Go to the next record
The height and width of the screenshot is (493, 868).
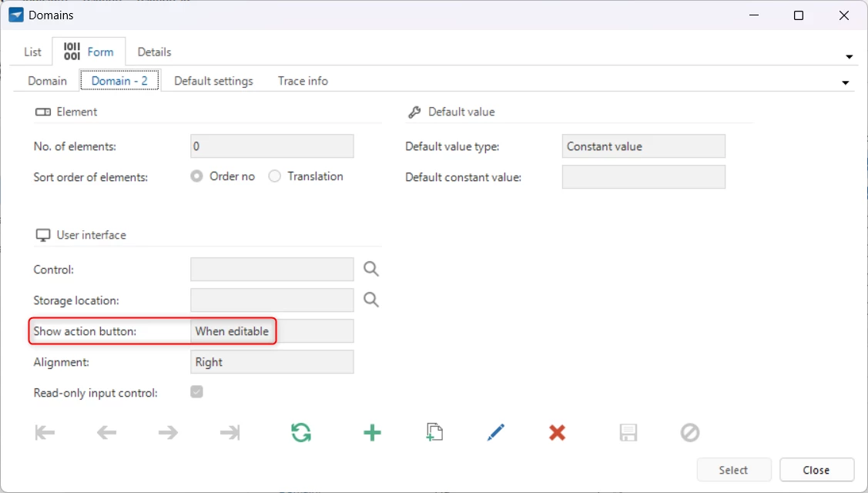tap(168, 433)
